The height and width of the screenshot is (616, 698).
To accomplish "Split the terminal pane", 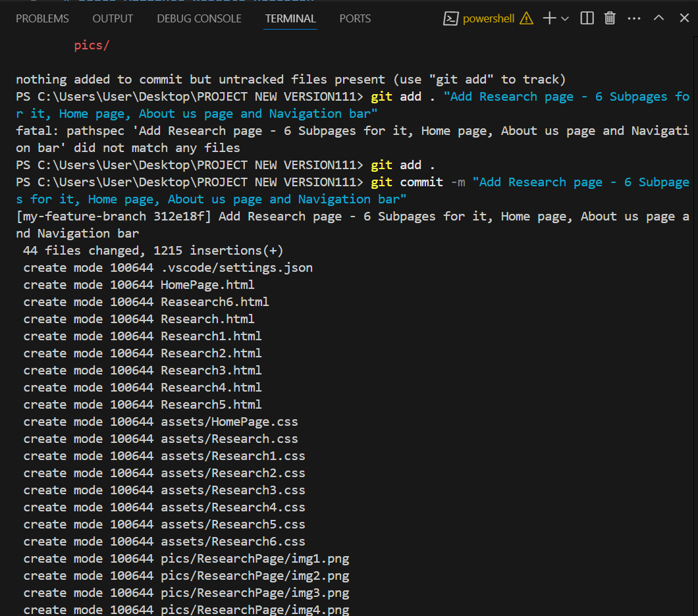I will pyautogui.click(x=587, y=18).
